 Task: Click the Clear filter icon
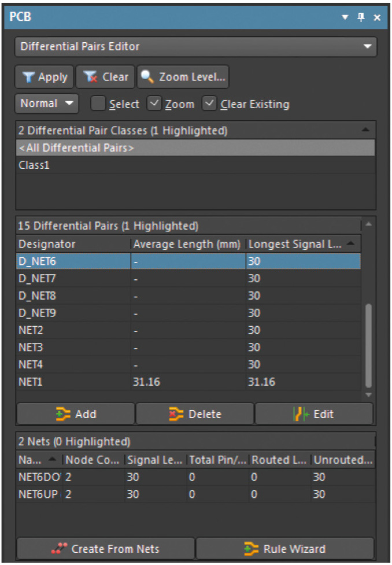[x=90, y=77]
